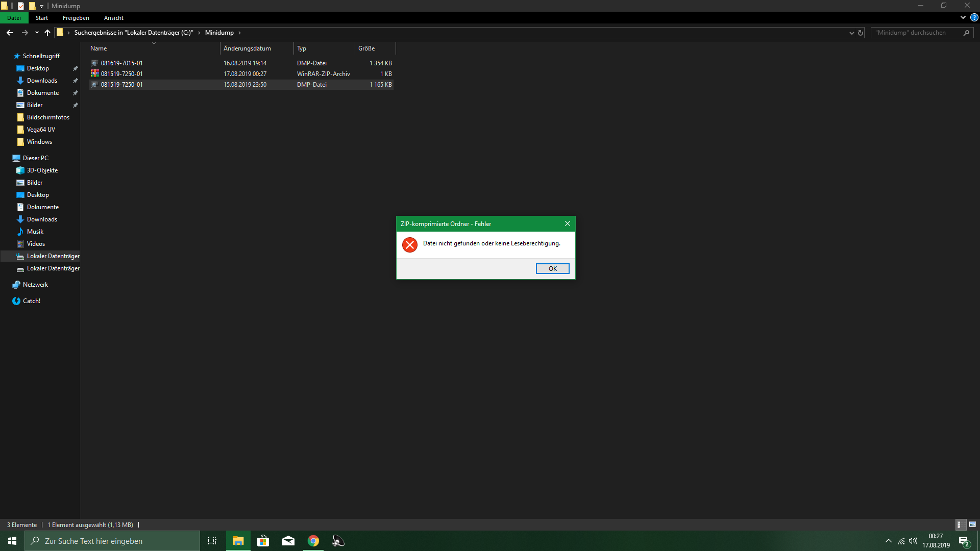Click the Minidump search field
This screenshot has width=980, height=551.
(x=916, y=33)
